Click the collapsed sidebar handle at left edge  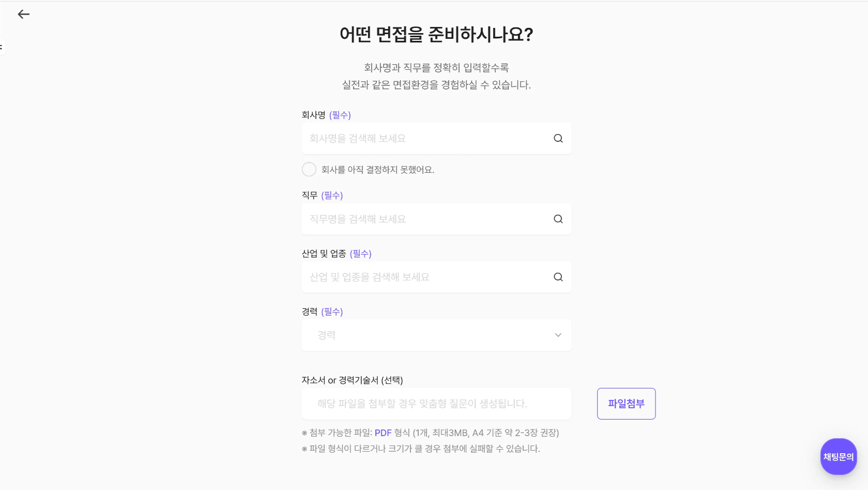pos(2,47)
